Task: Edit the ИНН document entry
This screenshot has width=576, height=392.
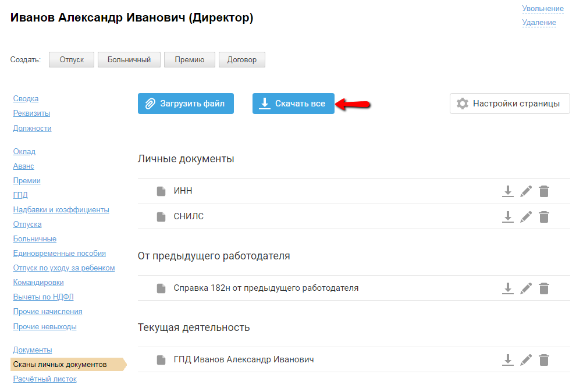Action: tap(526, 191)
